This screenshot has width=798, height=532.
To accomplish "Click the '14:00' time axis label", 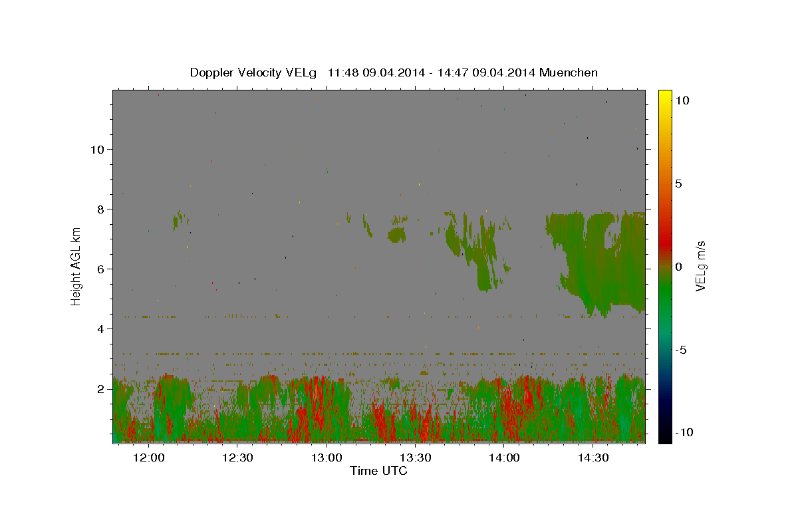I will point(504,458).
